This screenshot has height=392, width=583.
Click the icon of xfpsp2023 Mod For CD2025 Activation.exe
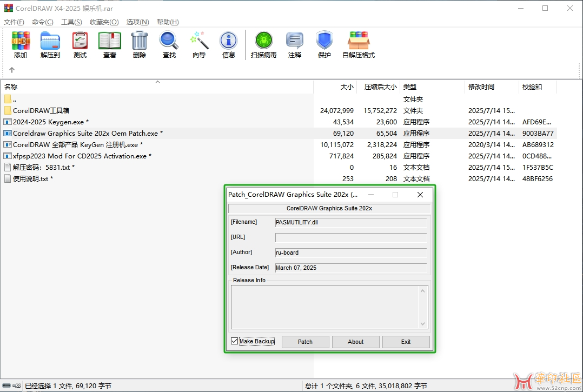tap(8, 156)
